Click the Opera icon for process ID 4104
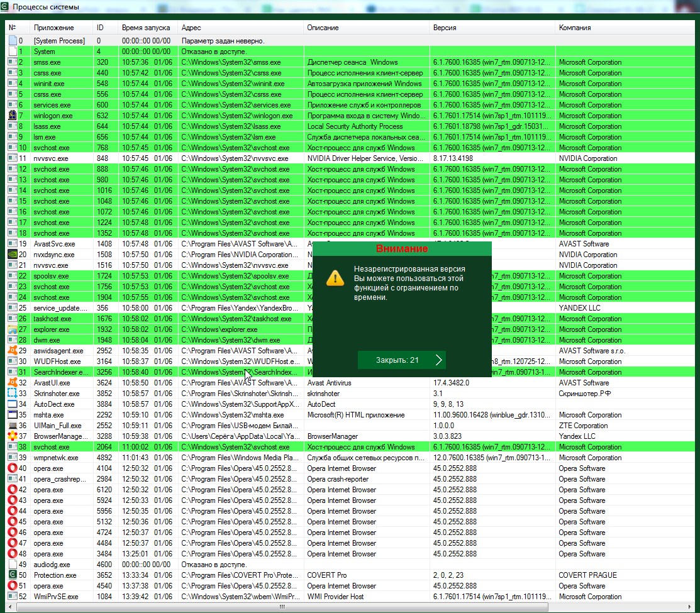The height and width of the screenshot is (613, 700). tap(12, 468)
